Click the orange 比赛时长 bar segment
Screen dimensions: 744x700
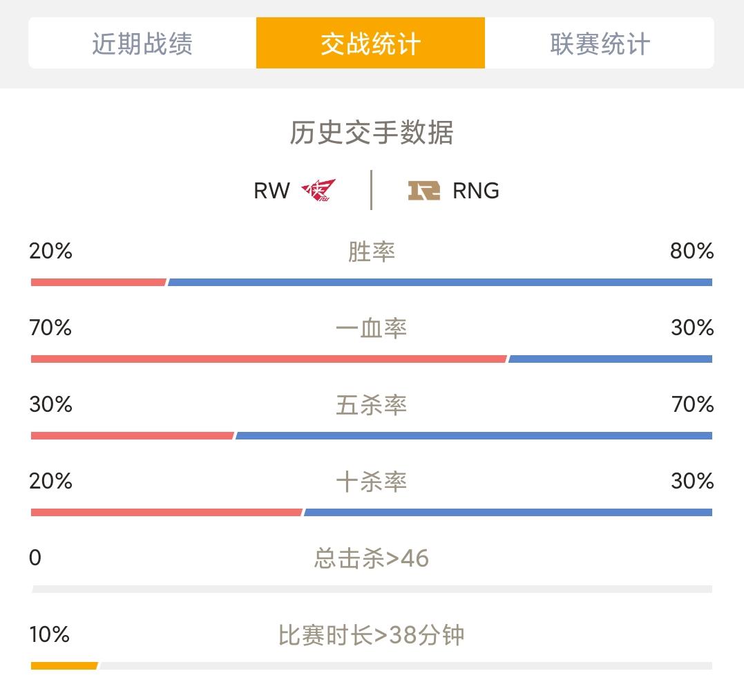(64, 666)
